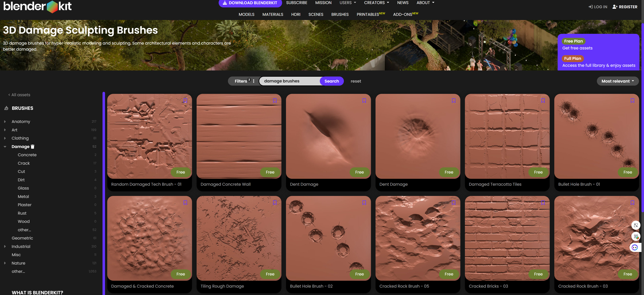This screenshot has height=295, width=644.
Task: Bookmark Bullet Hole Brush - 01
Action: pos(632,100)
